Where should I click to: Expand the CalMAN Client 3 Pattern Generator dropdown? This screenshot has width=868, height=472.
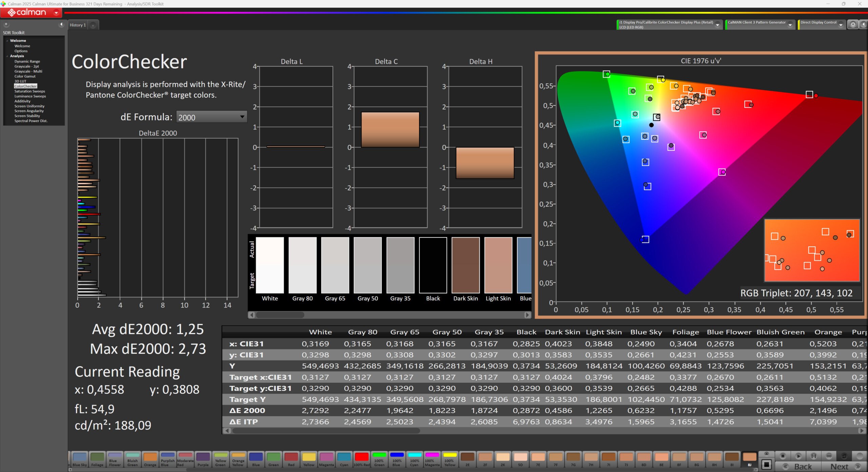(790, 25)
